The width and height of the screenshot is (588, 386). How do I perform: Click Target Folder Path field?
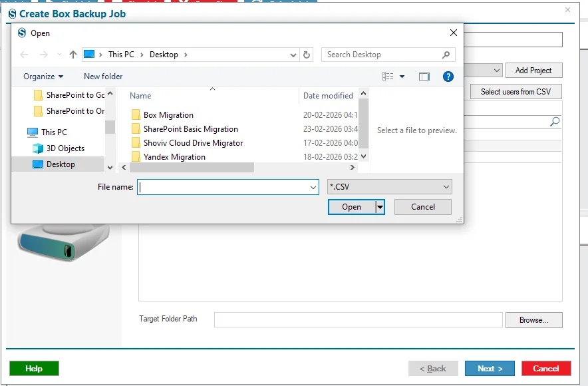click(358, 320)
